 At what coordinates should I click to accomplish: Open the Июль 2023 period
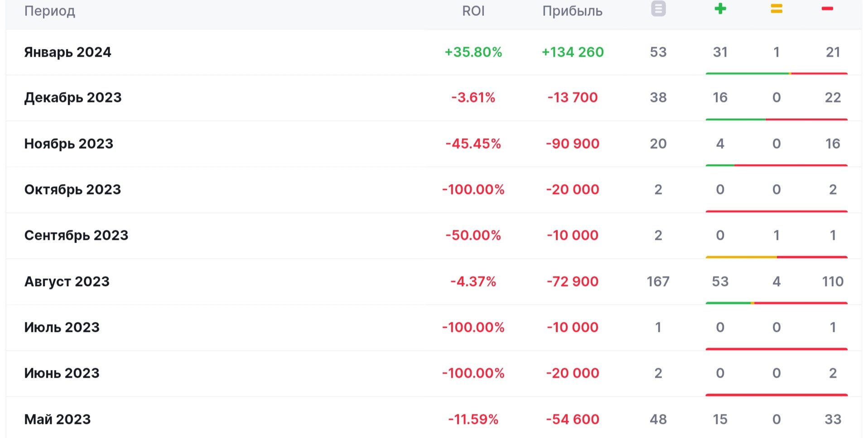pos(62,327)
